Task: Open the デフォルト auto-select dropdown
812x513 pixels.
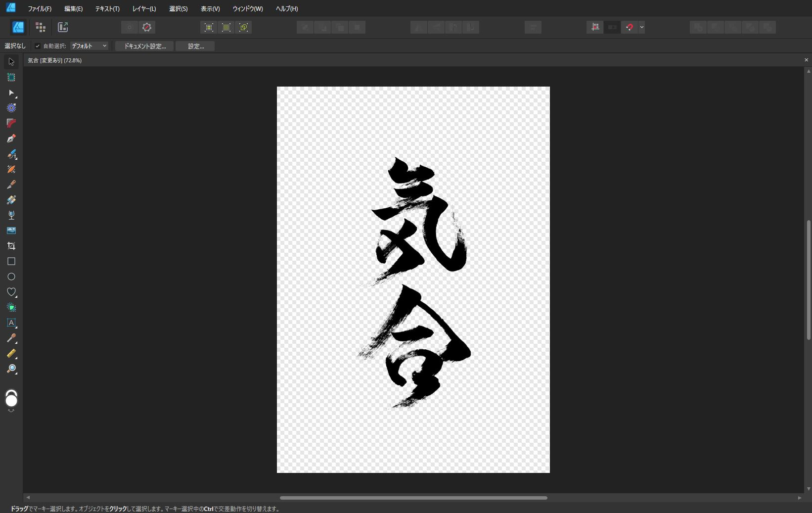Action: (89, 46)
